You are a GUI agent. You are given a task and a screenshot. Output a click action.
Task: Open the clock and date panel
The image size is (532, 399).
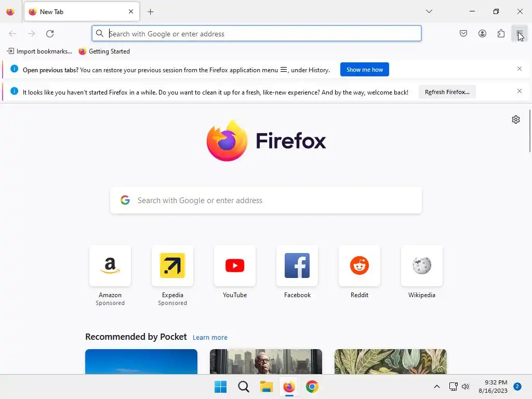coord(493,387)
